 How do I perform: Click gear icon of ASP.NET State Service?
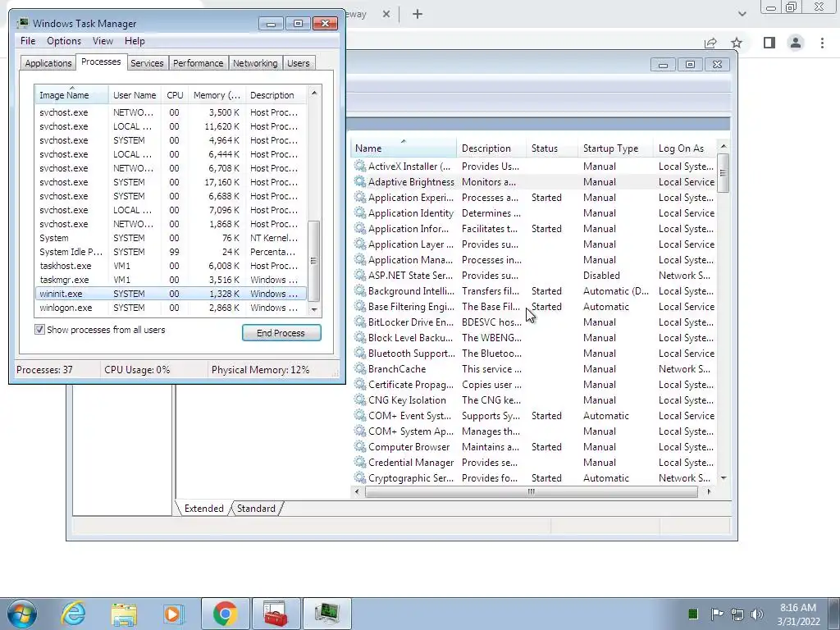[x=360, y=276]
